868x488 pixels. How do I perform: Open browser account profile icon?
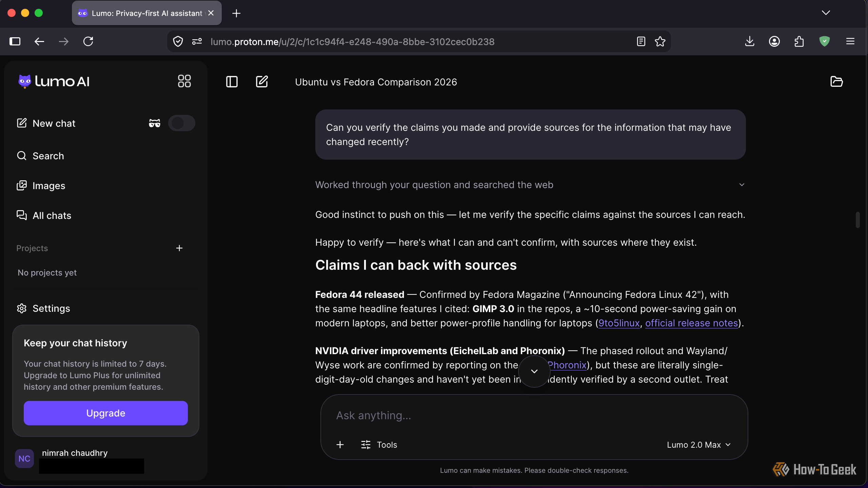point(774,41)
